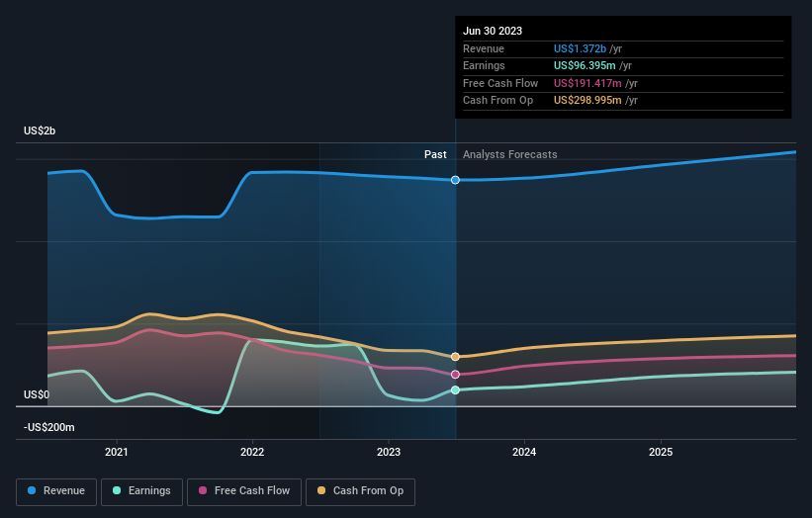Viewport: 812px width, 518px height.
Task: Toggle the Cash From Op legend button
Action: coord(360,491)
